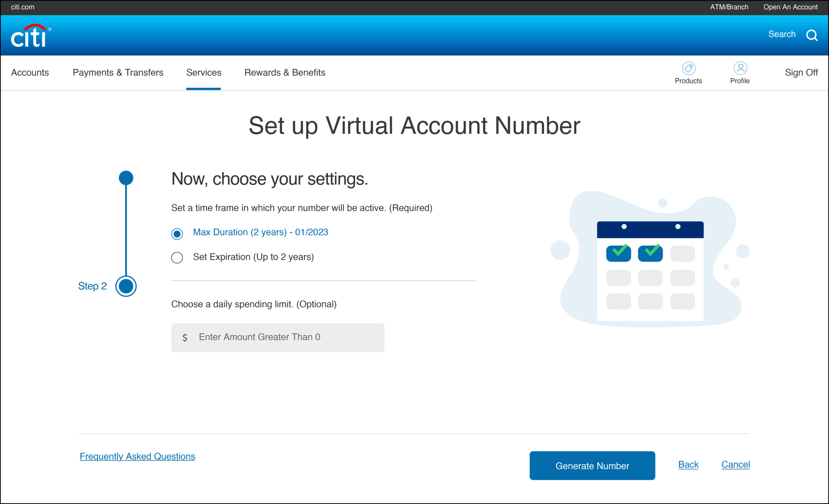Open the Profile person icon
Image resolution: width=829 pixels, height=504 pixels.
pyautogui.click(x=740, y=68)
